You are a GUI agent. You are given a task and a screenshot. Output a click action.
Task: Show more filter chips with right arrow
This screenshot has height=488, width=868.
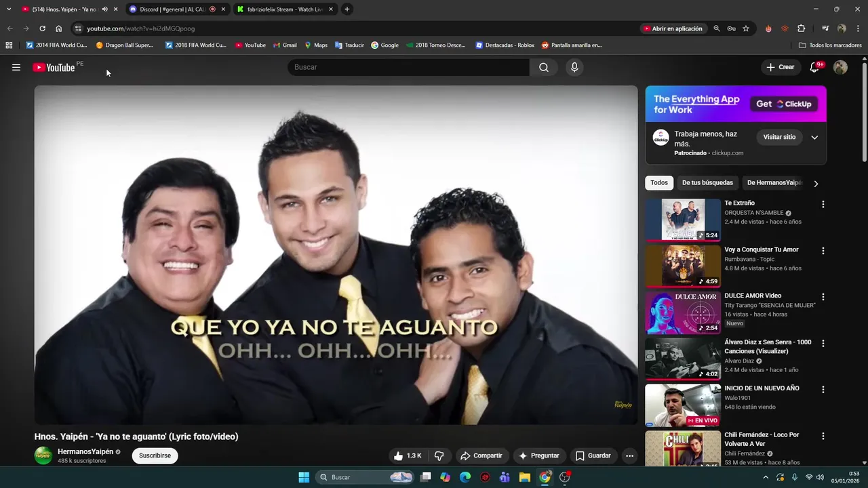click(x=816, y=183)
